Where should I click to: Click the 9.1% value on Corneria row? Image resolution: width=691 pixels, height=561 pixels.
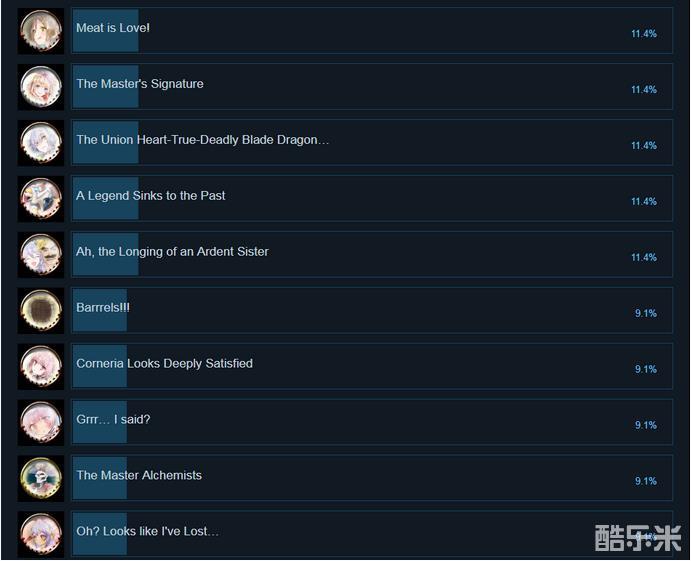point(646,369)
